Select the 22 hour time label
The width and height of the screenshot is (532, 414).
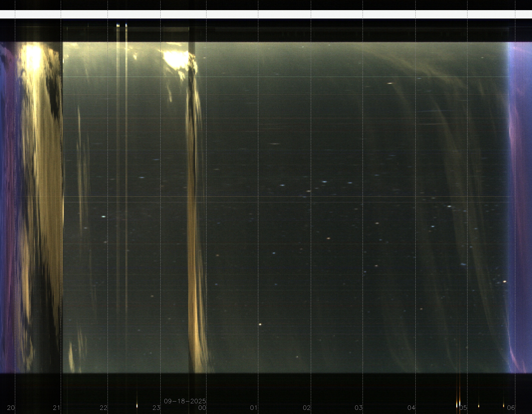point(103,407)
